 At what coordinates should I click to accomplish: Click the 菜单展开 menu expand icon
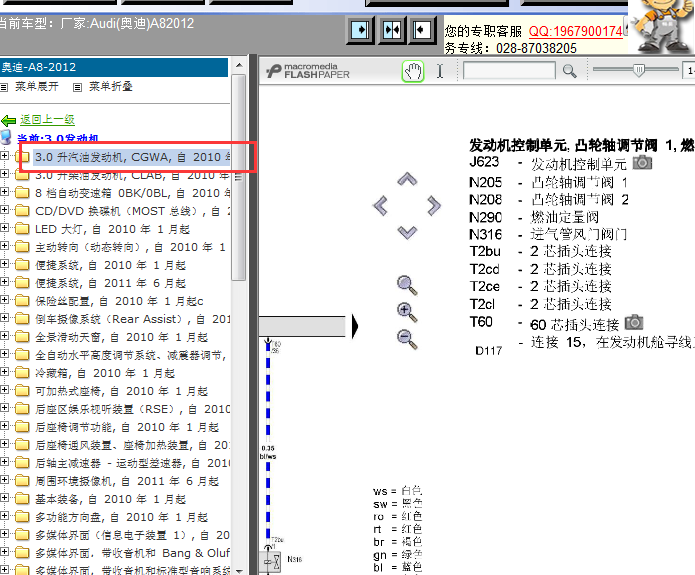coord(4,87)
